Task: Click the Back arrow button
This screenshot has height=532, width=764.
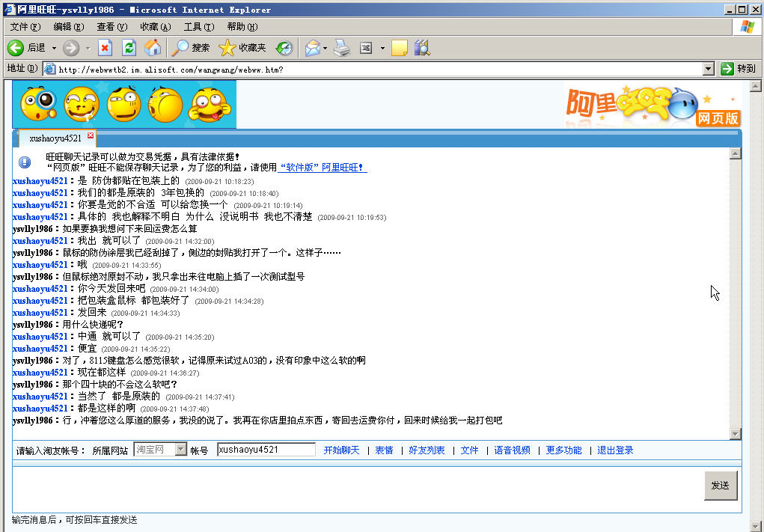Action: coord(16,48)
